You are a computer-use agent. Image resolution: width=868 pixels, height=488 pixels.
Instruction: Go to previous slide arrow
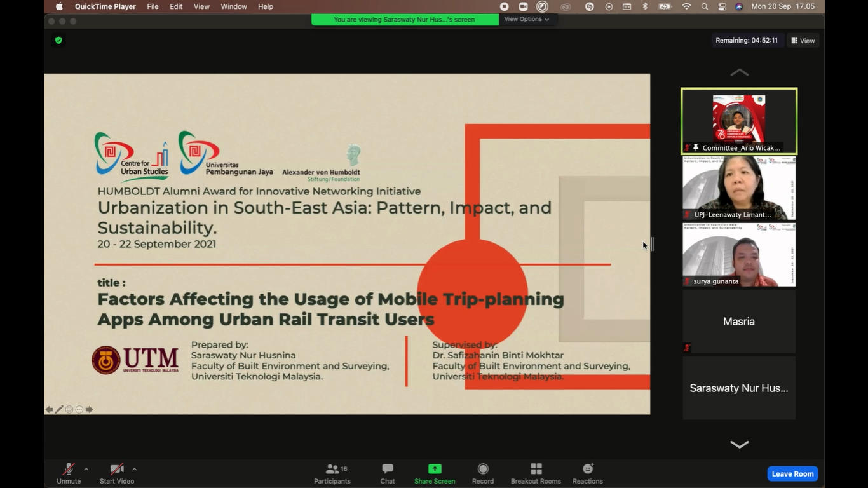point(49,410)
